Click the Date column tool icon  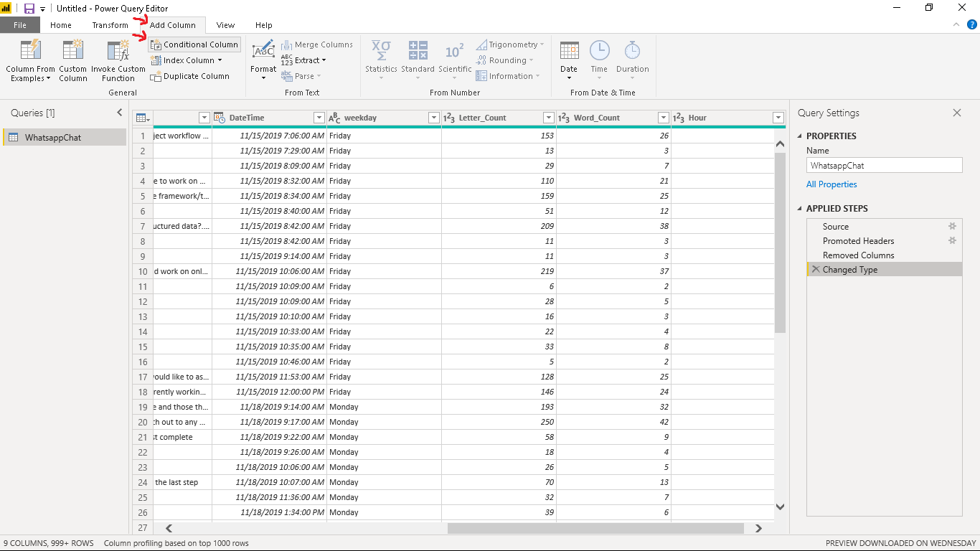click(x=569, y=50)
